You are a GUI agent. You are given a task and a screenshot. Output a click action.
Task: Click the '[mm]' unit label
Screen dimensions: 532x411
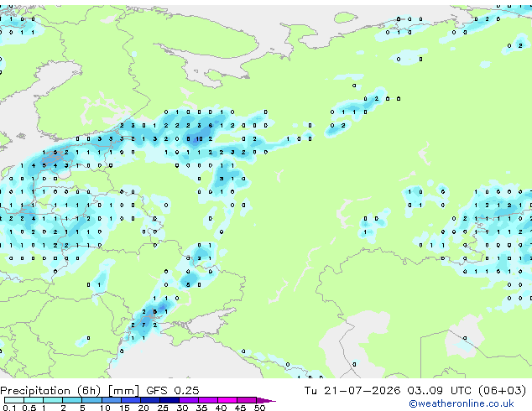coord(124,391)
